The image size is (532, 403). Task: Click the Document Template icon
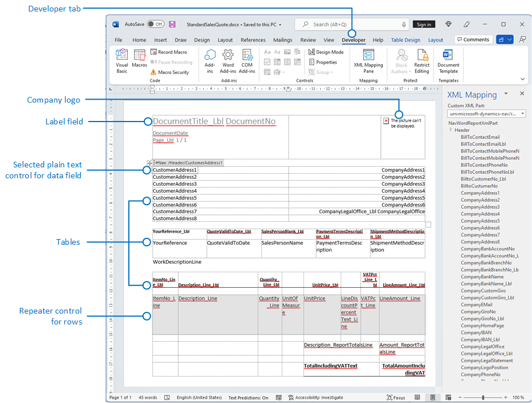[448, 59]
